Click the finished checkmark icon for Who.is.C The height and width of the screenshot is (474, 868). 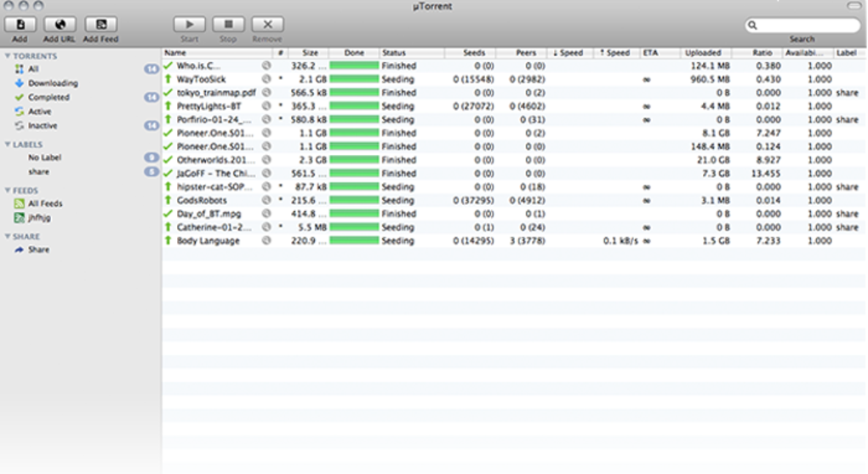pyautogui.click(x=168, y=66)
